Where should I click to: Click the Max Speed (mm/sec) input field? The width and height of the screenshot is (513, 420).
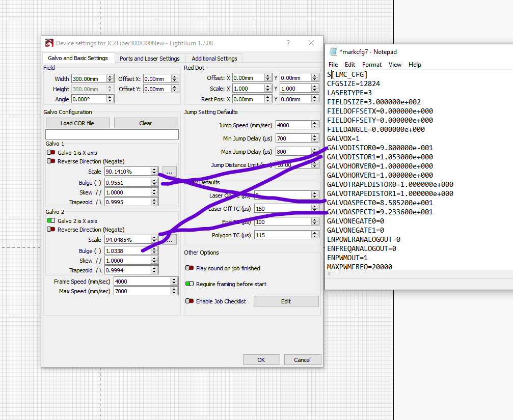142,291
